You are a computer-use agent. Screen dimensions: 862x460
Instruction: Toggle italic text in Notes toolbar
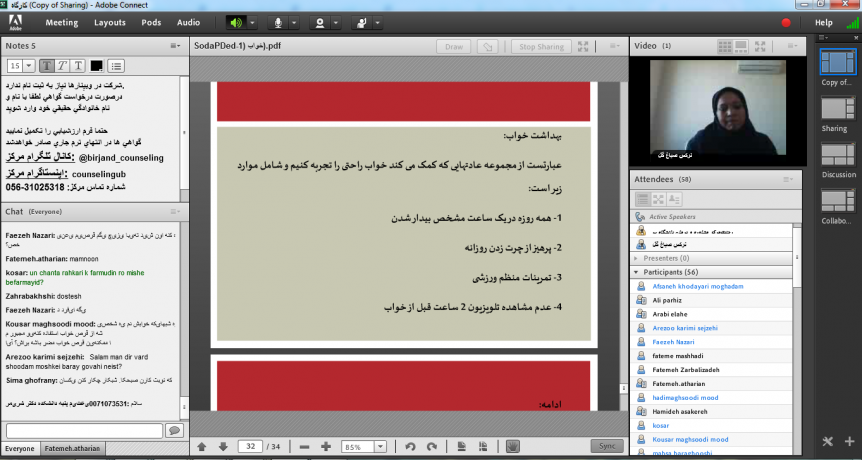(x=63, y=66)
